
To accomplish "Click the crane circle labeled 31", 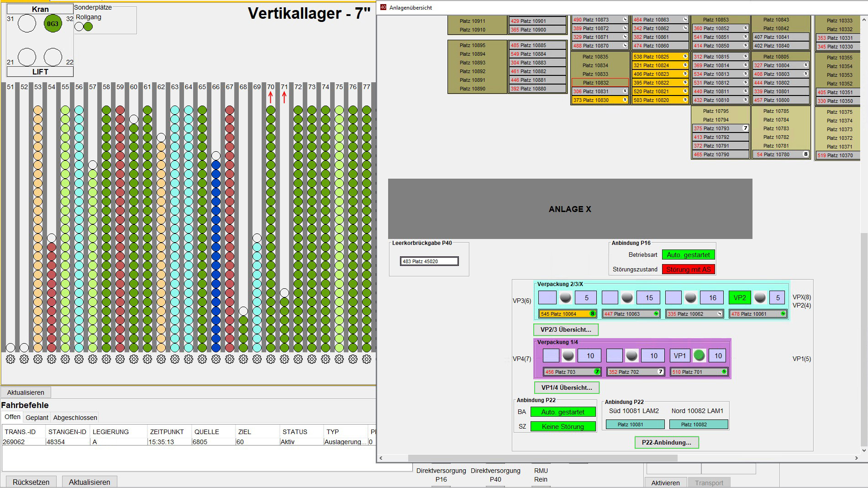I will click(27, 22).
